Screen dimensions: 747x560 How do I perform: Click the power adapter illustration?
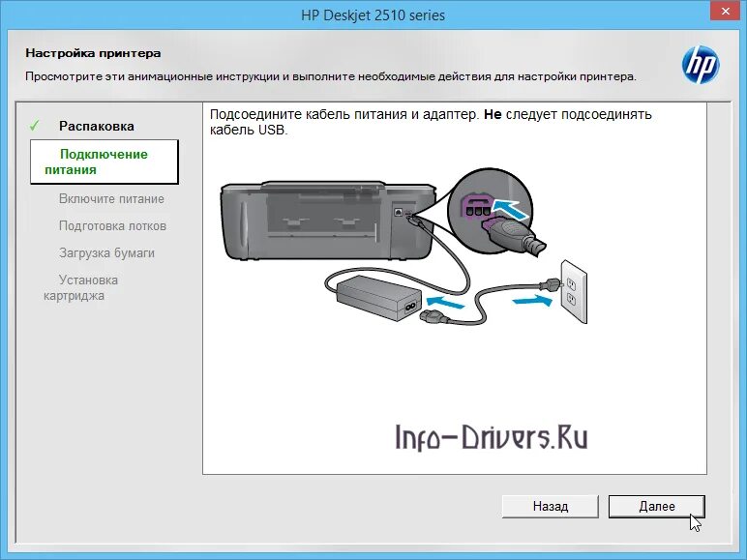pos(379,297)
